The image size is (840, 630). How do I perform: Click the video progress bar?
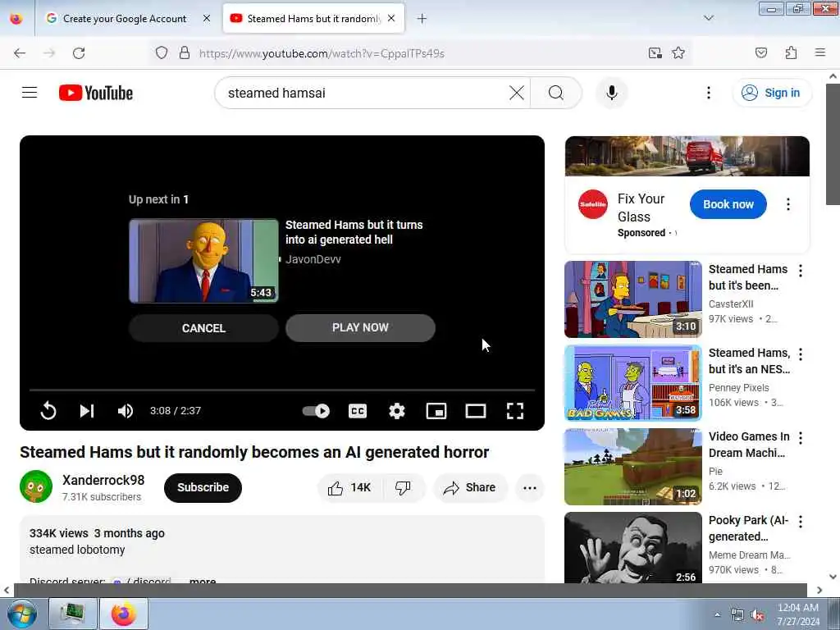(282, 390)
